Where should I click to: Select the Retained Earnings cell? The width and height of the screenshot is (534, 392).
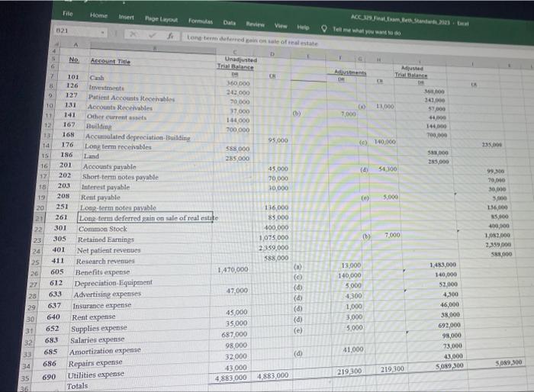105,239
